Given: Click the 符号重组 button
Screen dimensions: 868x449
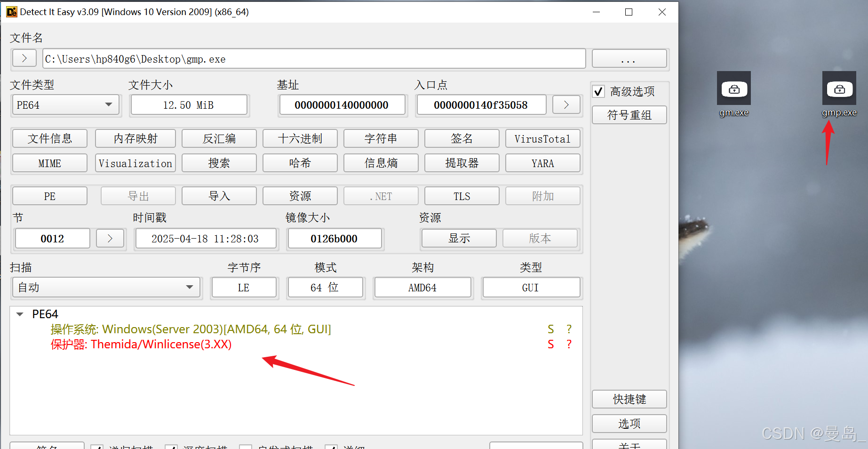Looking at the screenshot, I should [629, 115].
